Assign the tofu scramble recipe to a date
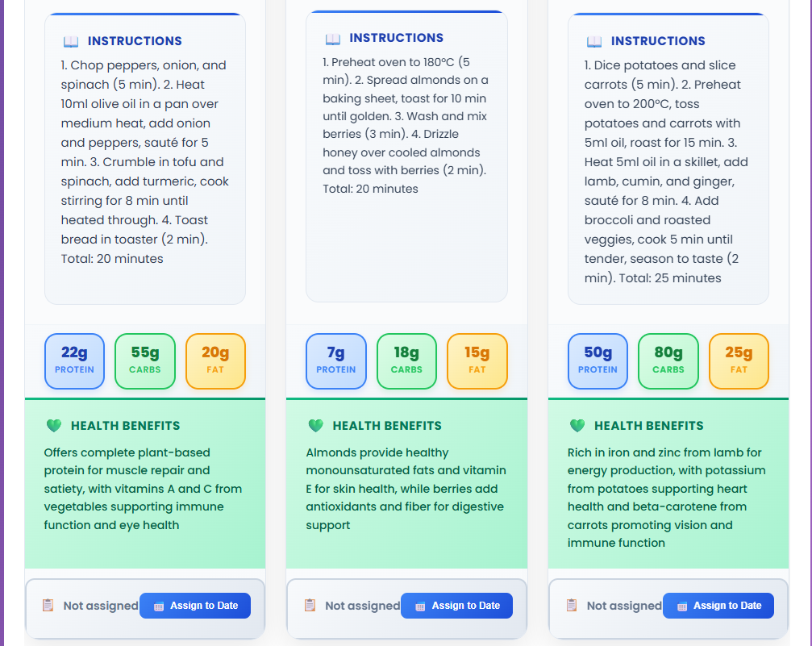812x646 pixels. coord(194,605)
